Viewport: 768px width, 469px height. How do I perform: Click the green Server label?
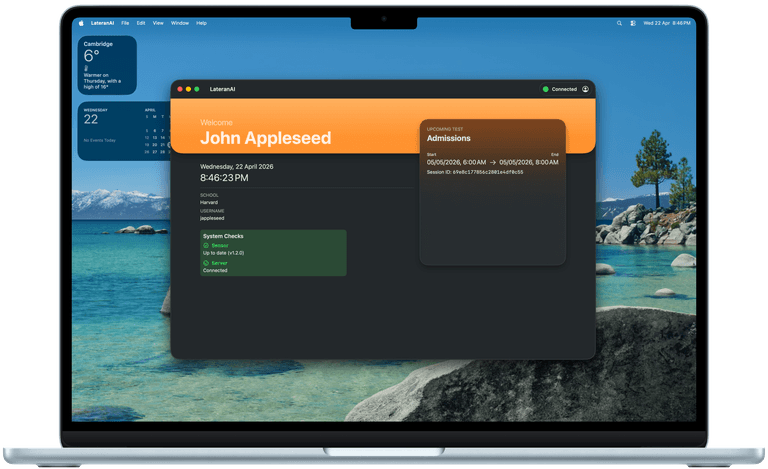pyautogui.click(x=219, y=263)
